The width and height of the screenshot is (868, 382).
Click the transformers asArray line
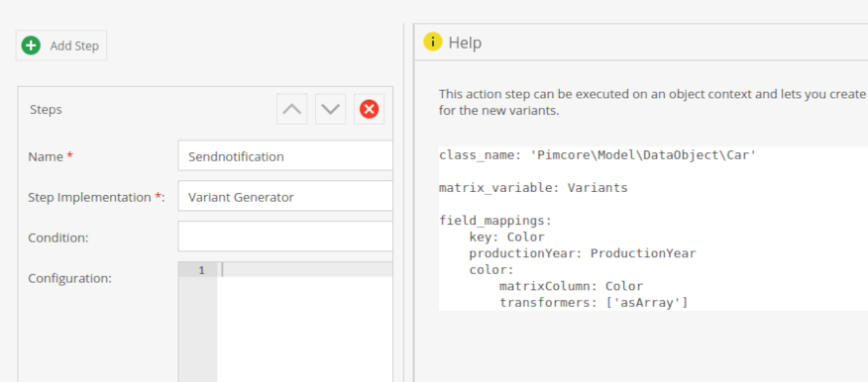click(x=594, y=303)
